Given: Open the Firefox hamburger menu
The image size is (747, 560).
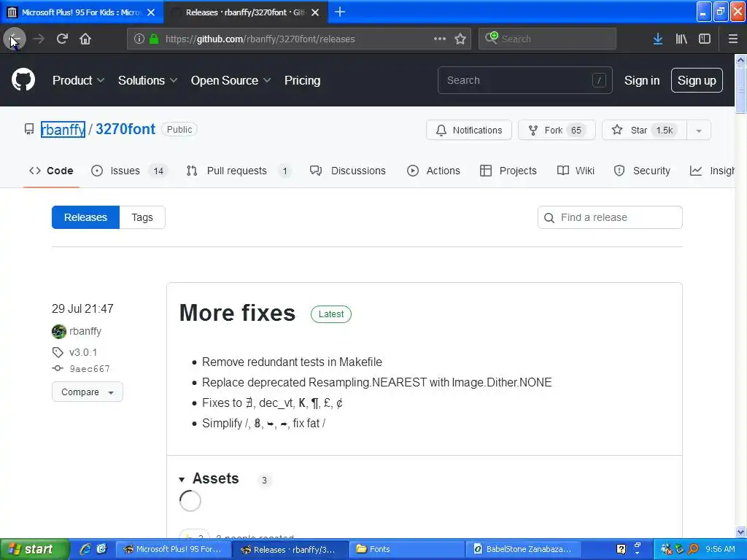Looking at the screenshot, I should pyautogui.click(x=732, y=39).
